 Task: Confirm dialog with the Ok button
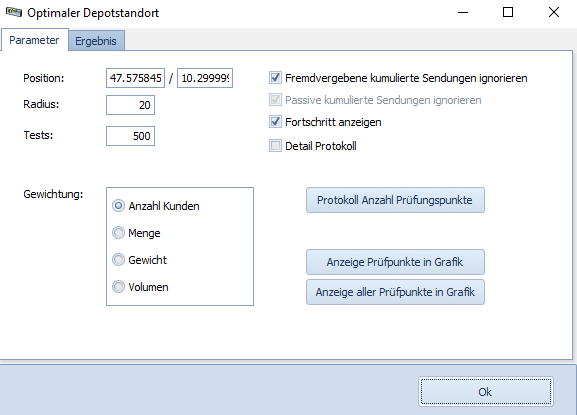click(486, 392)
